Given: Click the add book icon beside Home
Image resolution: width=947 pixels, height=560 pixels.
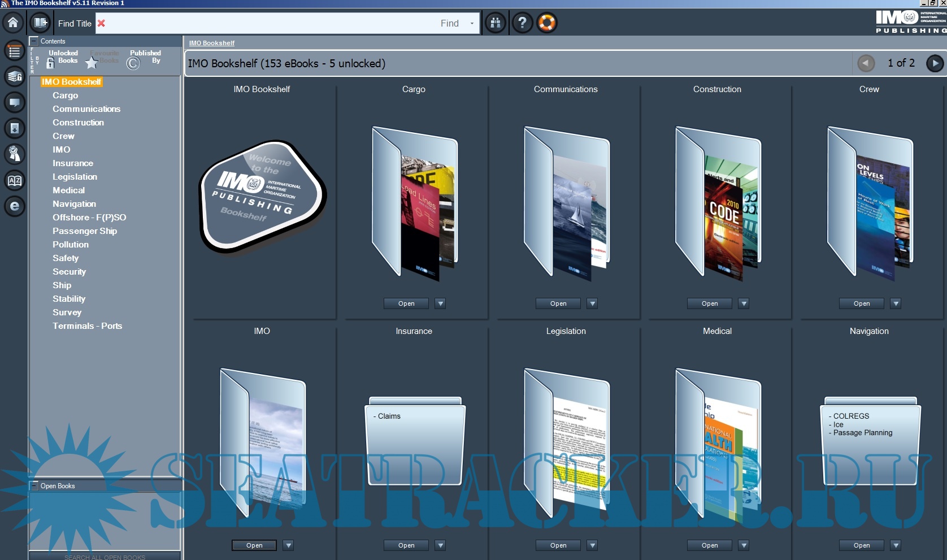Looking at the screenshot, I should [x=40, y=23].
